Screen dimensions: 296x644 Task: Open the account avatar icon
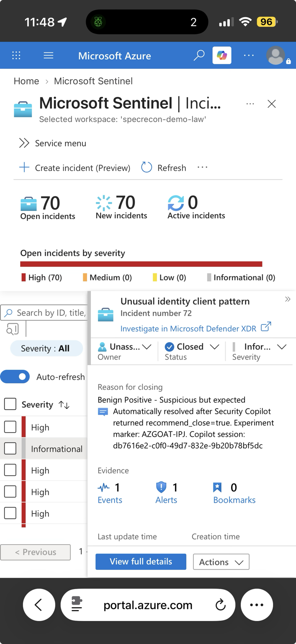[276, 55]
